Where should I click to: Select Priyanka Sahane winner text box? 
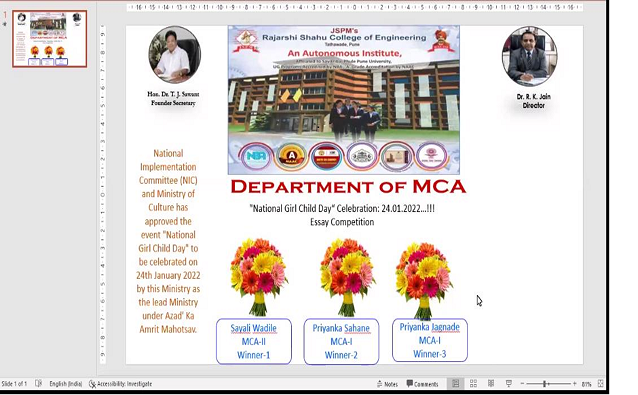(x=341, y=341)
